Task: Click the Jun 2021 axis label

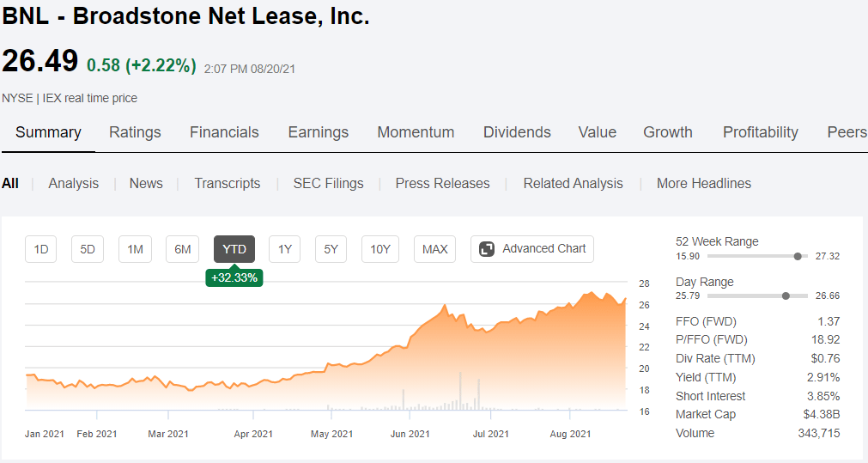Action: click(410, 434)
